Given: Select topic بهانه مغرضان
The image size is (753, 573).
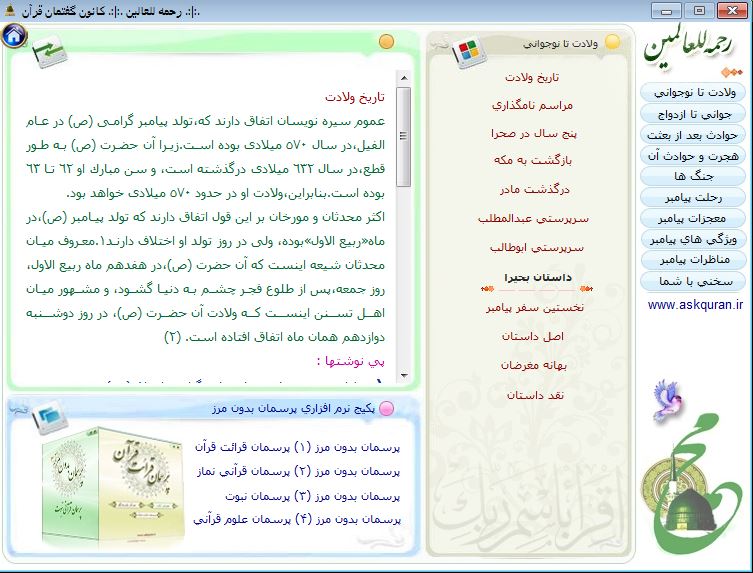Looking at the screenshot, I should 534,366.
